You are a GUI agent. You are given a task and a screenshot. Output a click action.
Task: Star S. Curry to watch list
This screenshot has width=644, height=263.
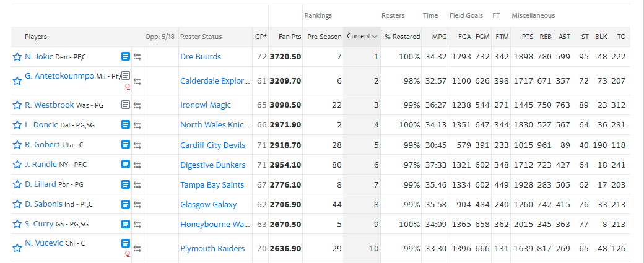point(17,223)
